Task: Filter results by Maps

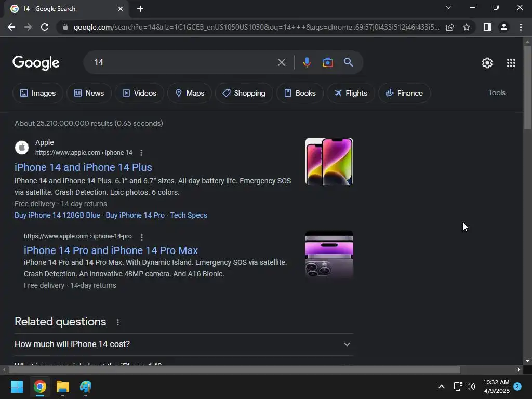Action: tap(190, 93)
